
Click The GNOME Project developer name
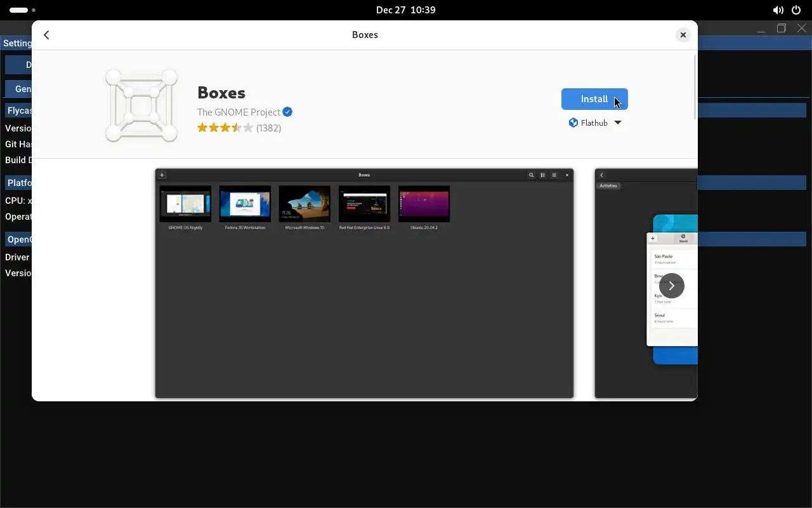pyautogui.click(x=239, y=112)
